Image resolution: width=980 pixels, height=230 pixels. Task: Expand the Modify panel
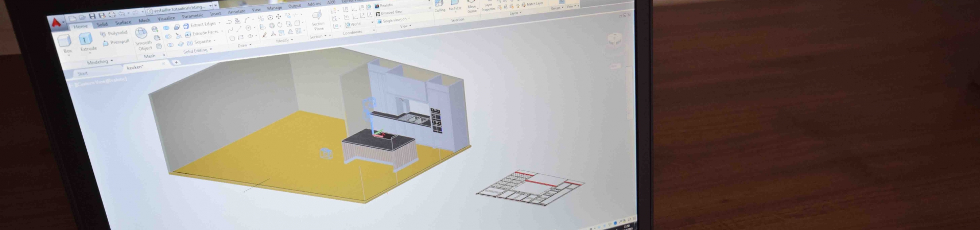point(284,40)
